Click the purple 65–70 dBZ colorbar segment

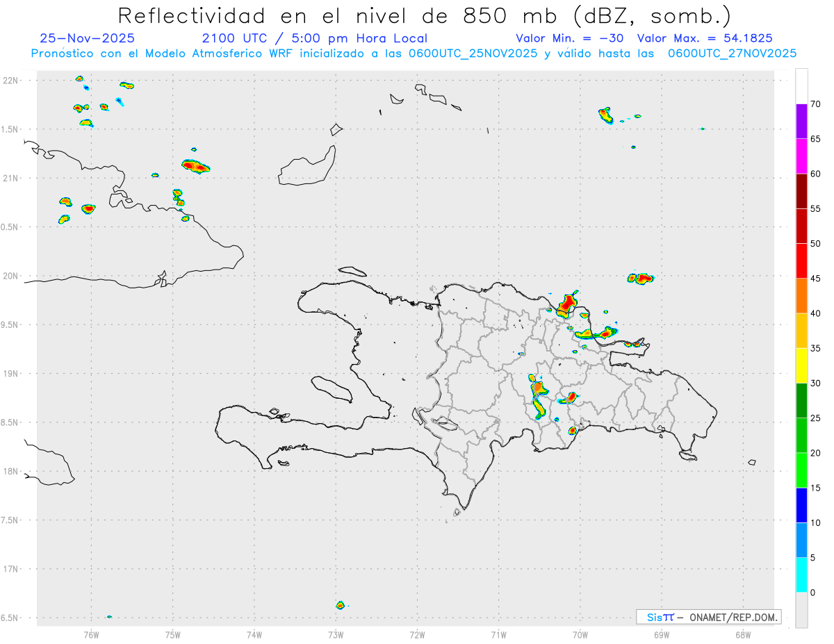[801, 122]
